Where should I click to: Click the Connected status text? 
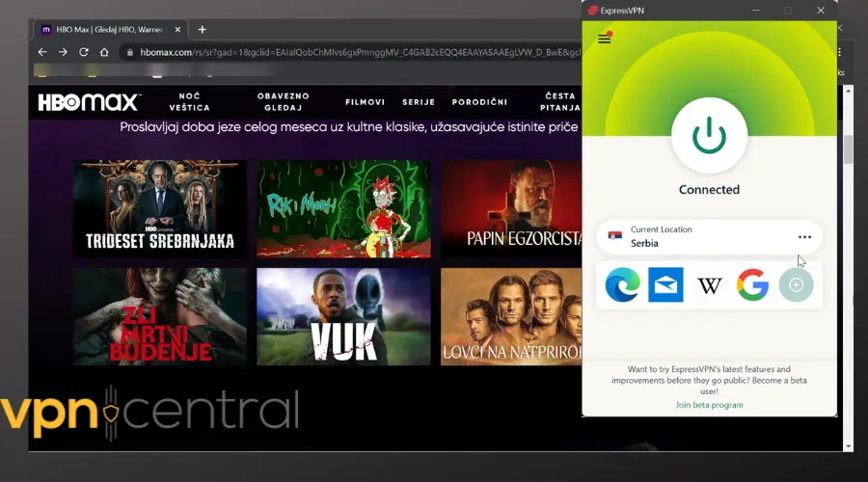coord(709,190)
